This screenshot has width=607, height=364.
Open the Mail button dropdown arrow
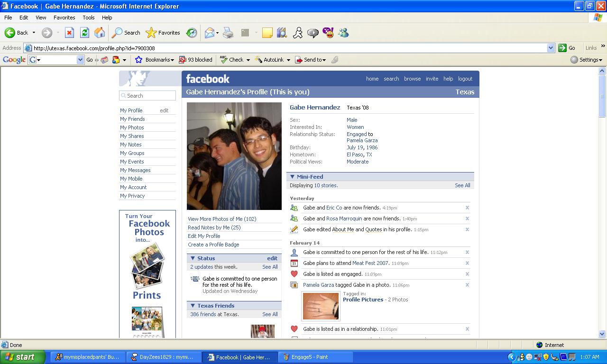pos(217,33)
